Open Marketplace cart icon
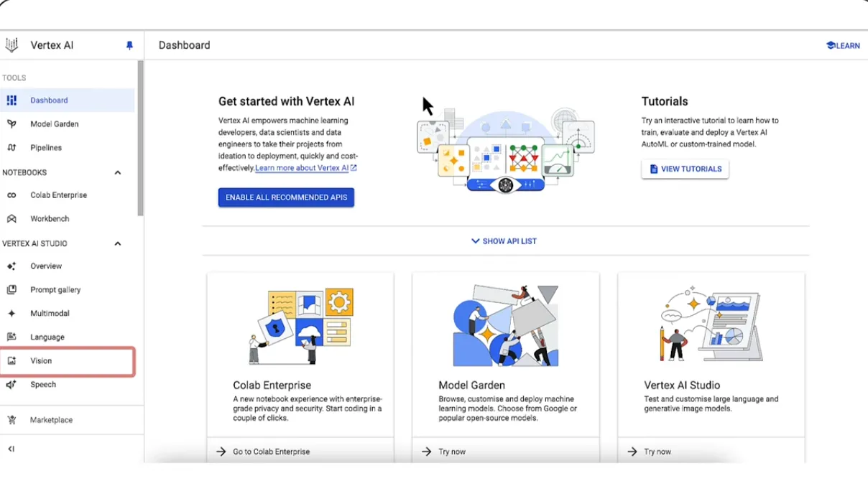Screen dimensions: 868x481 (x=11, y=420)
